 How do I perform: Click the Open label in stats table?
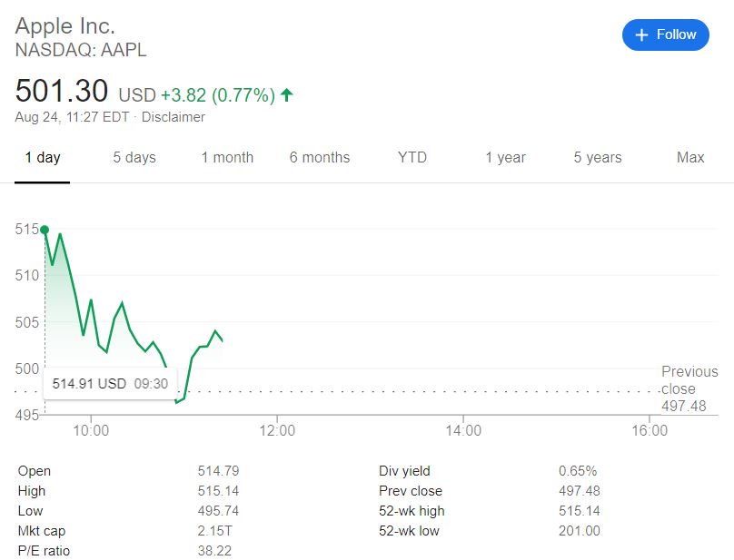click(x=35, y=471)
